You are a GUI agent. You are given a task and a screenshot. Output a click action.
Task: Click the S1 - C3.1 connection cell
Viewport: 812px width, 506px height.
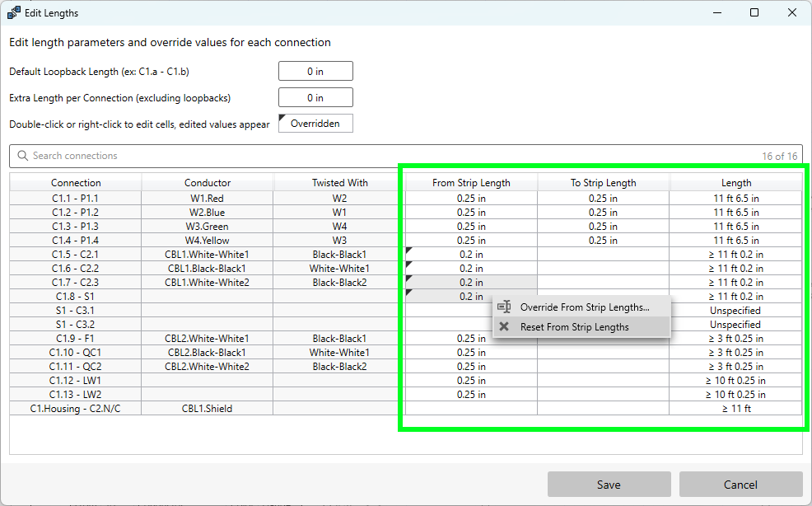[x=76, y=310]
